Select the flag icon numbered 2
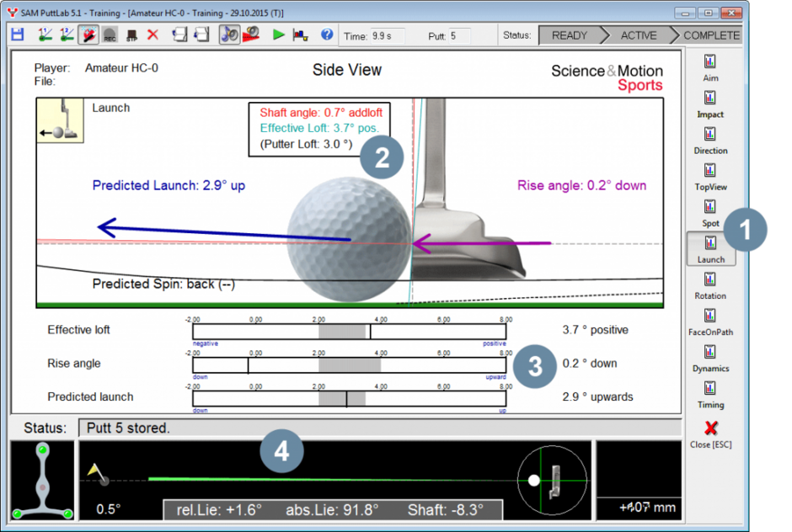The image size is (792, 532). [x=67, y=35]
